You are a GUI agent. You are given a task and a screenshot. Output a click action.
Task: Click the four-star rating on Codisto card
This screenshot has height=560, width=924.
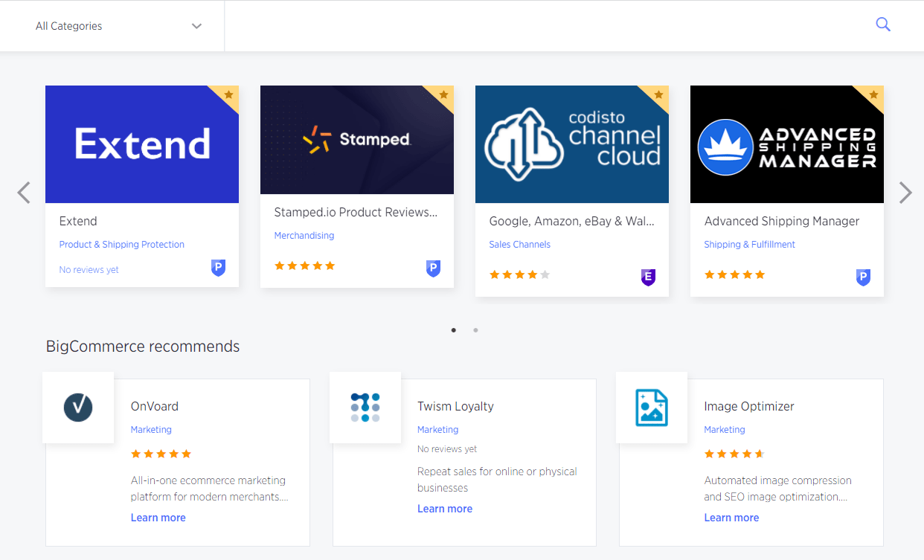pos(520,274)
